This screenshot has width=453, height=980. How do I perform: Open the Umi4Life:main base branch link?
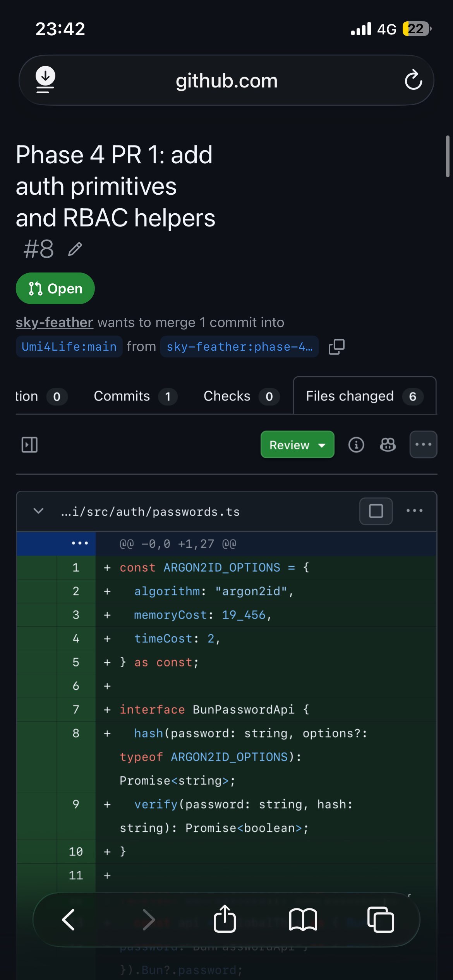69,346
